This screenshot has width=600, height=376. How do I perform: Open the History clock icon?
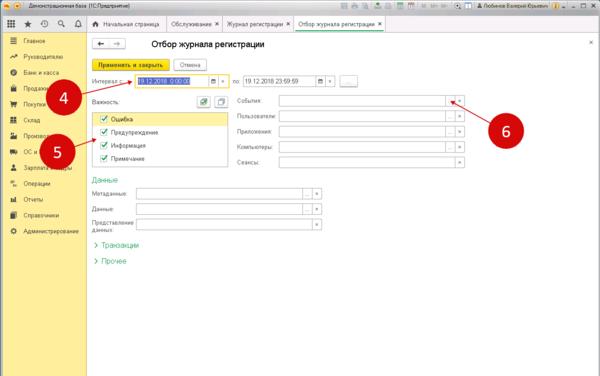click(x=44, y=24)
